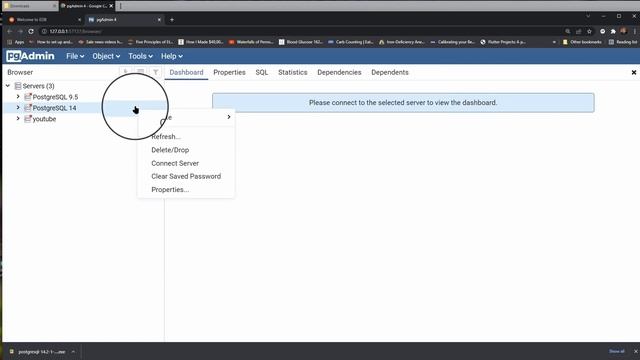Close the dashboard panel with the X icon
The height and width of the screenshot is (360, 640).
pyautogui.click(x=633, y=72)
